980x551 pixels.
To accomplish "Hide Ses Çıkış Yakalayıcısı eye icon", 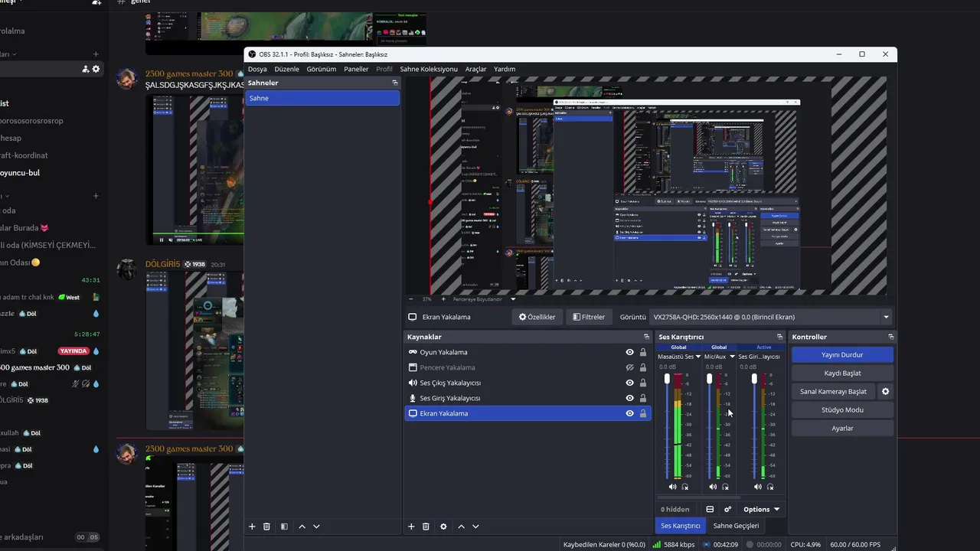I will [x=629, y=383].
